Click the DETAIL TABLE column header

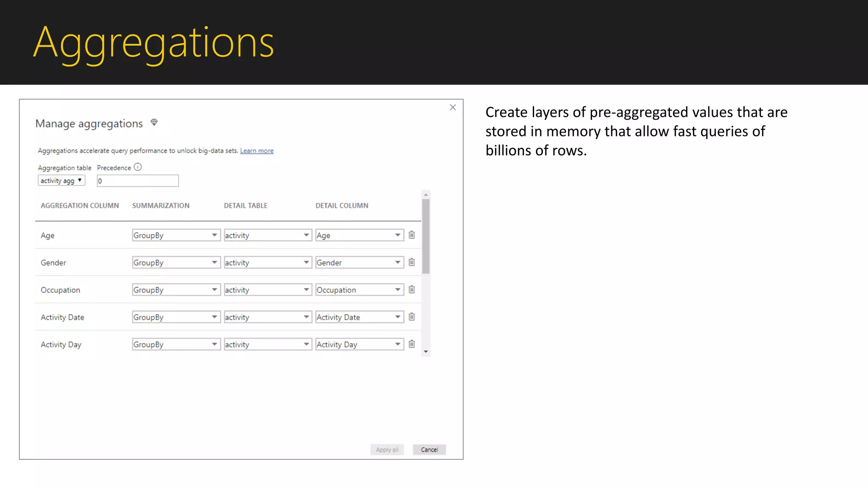coord(246,205)
